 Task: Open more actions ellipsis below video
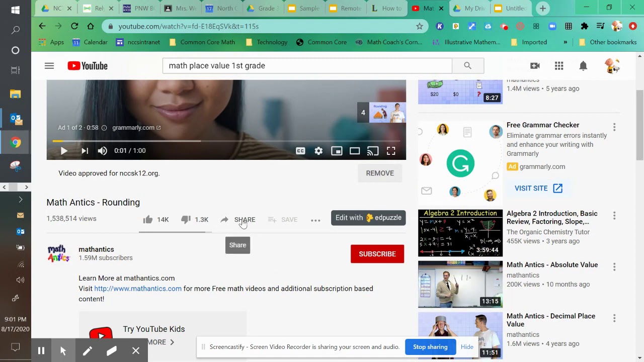[x=315, y=220]
